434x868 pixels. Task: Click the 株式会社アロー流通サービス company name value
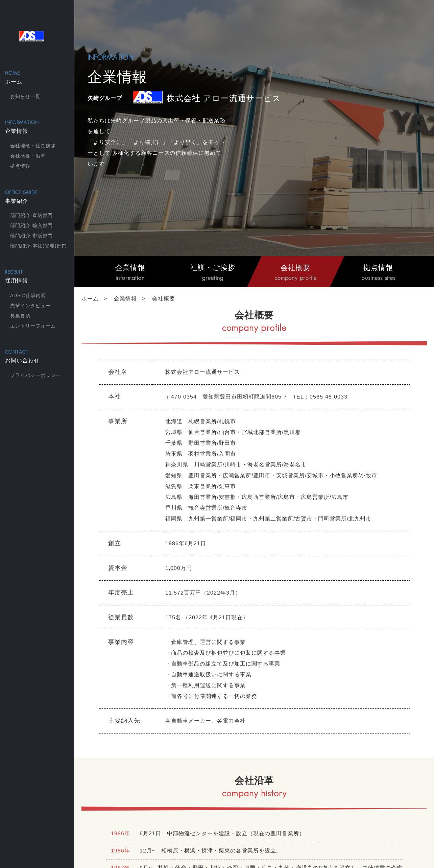click(202, 372)
